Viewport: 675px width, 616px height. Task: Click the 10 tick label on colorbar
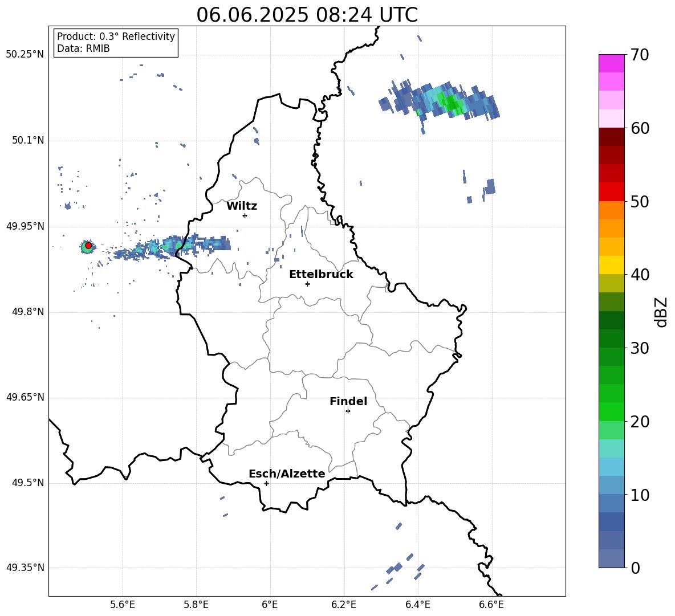point(639,495)
